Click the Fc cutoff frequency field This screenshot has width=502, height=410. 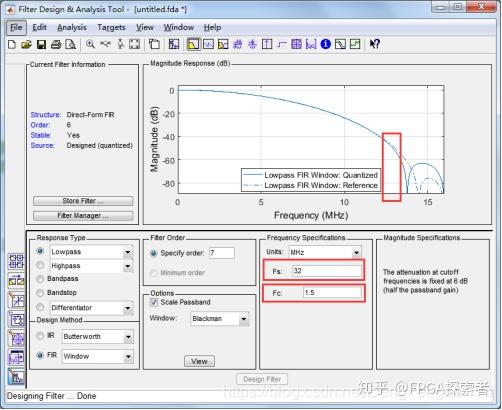[332, 293]
